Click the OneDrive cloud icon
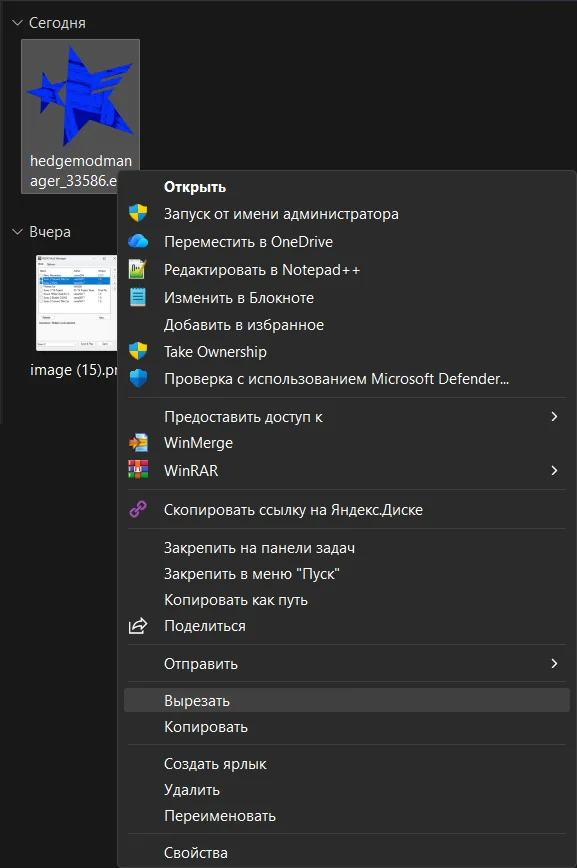Viewport: 577px width, 868px height. tap(138, 241)
